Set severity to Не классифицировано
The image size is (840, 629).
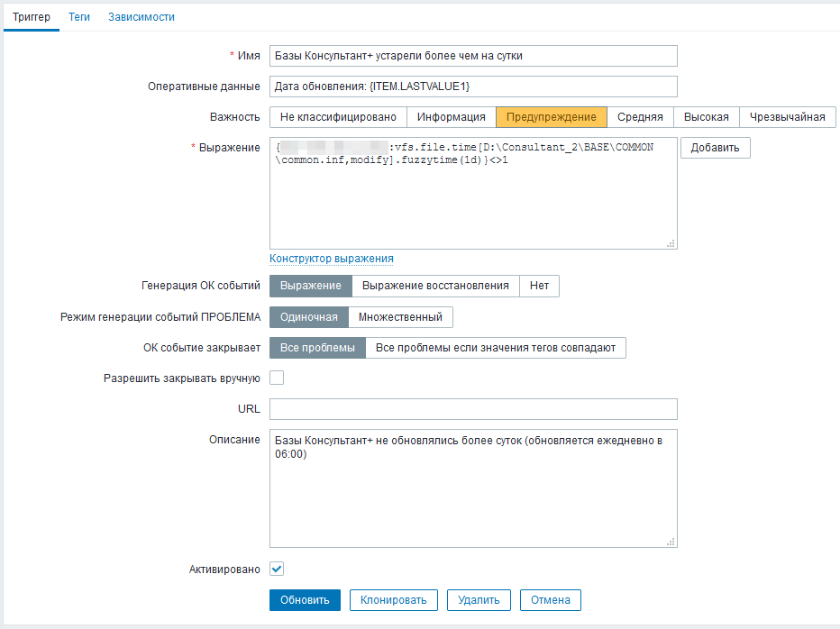coord(338,117)
